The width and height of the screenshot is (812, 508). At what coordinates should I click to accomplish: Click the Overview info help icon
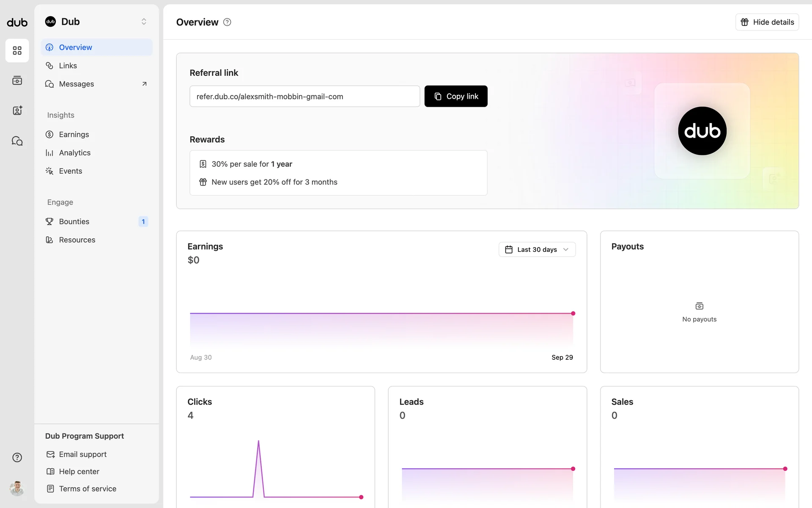[227, 22]
